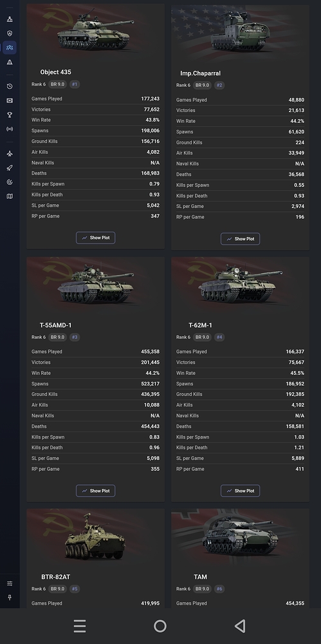Expand the T-55AMD-1 plot

(96, 491)
